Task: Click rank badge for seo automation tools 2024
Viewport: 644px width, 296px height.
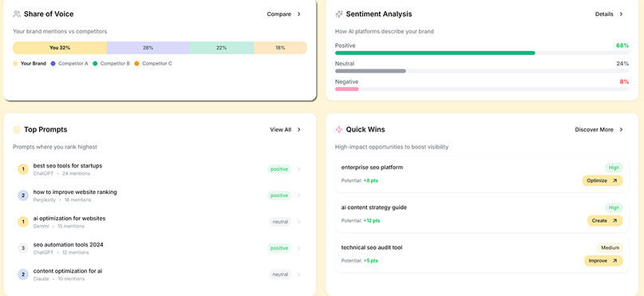Action: 23,248
